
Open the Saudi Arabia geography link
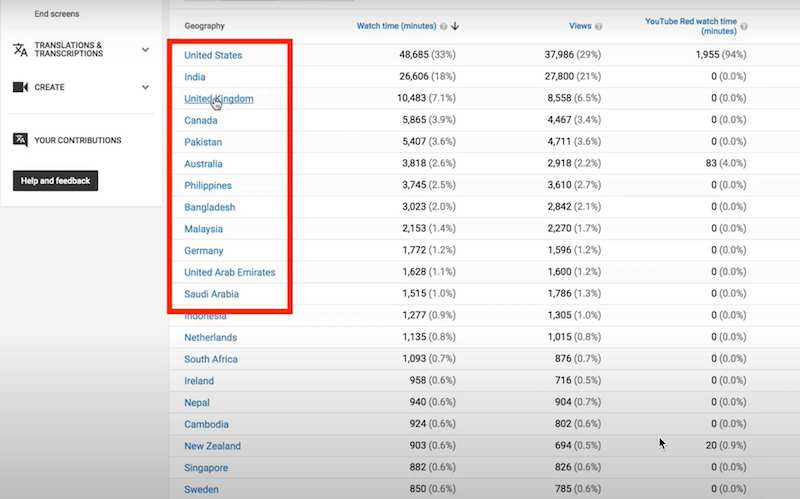[x=211, y=294]
